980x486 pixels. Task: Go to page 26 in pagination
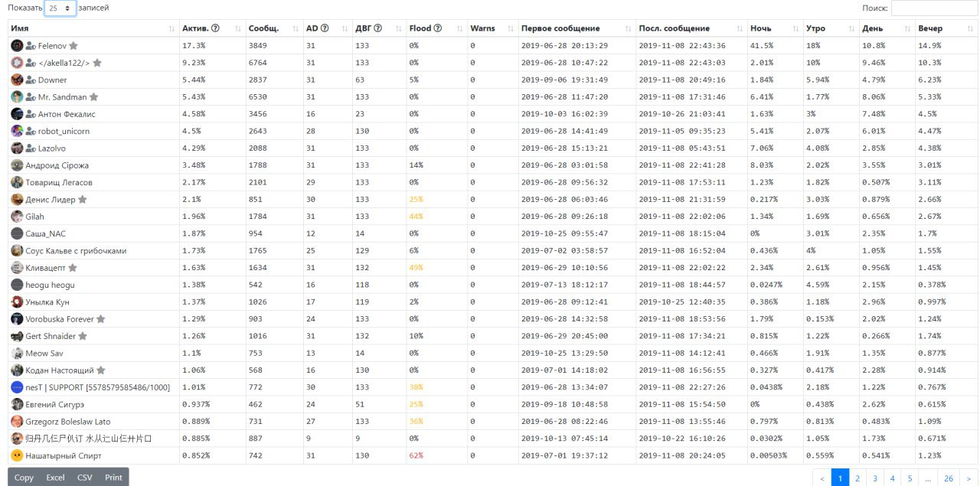point(949,478)
